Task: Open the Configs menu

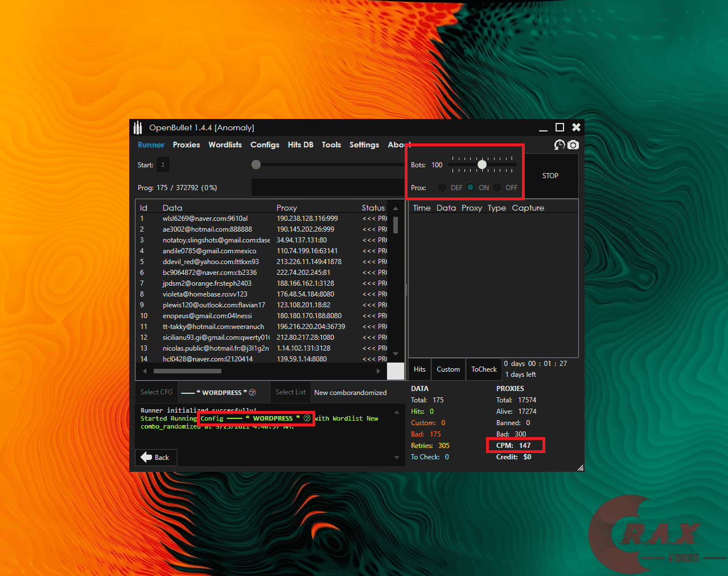Action: point(264,145)
